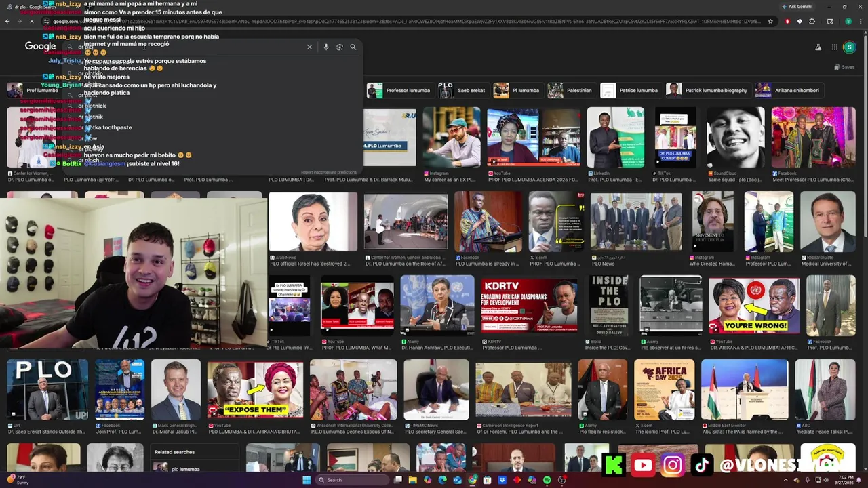This screenshot has height=488, width=868.
Task: Open File Explorer from taskbar
Action: click(412, 480)
